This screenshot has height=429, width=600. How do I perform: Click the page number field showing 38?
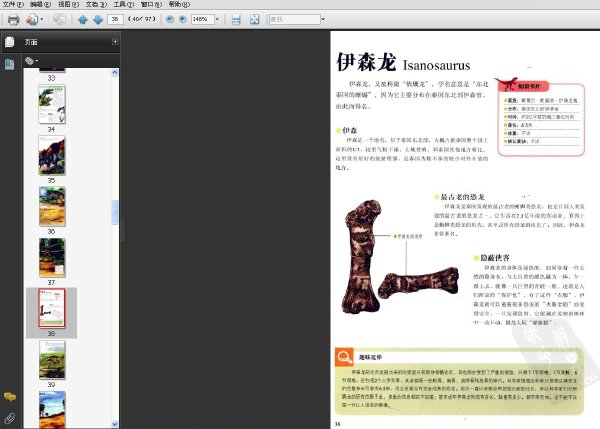[115, 19]
